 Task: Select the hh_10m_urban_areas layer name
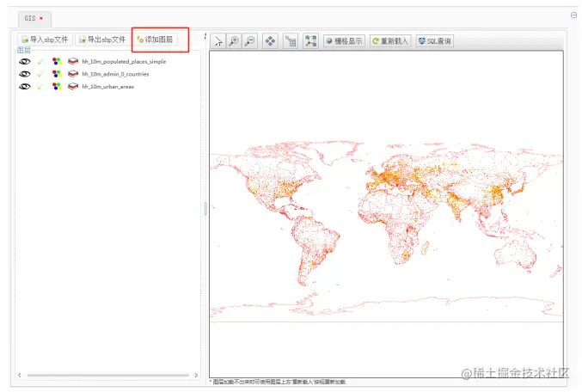[x=108, y=87]
